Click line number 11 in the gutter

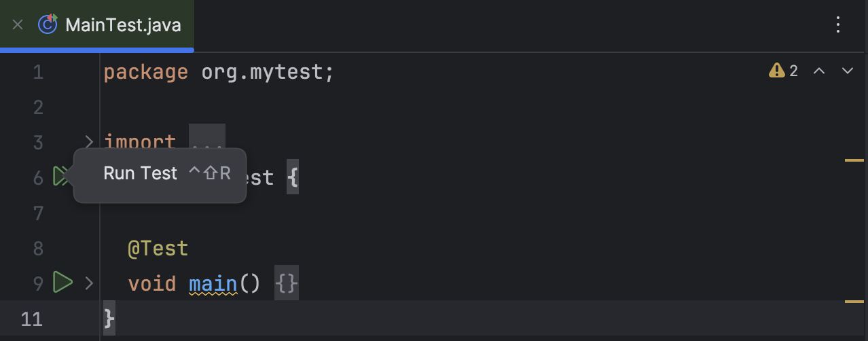point(31,319)
